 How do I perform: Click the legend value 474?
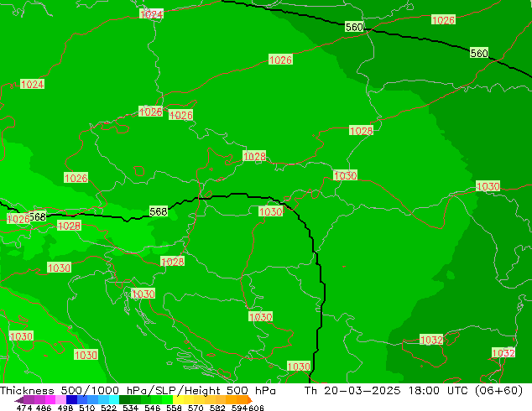click(x=24, y=408)
